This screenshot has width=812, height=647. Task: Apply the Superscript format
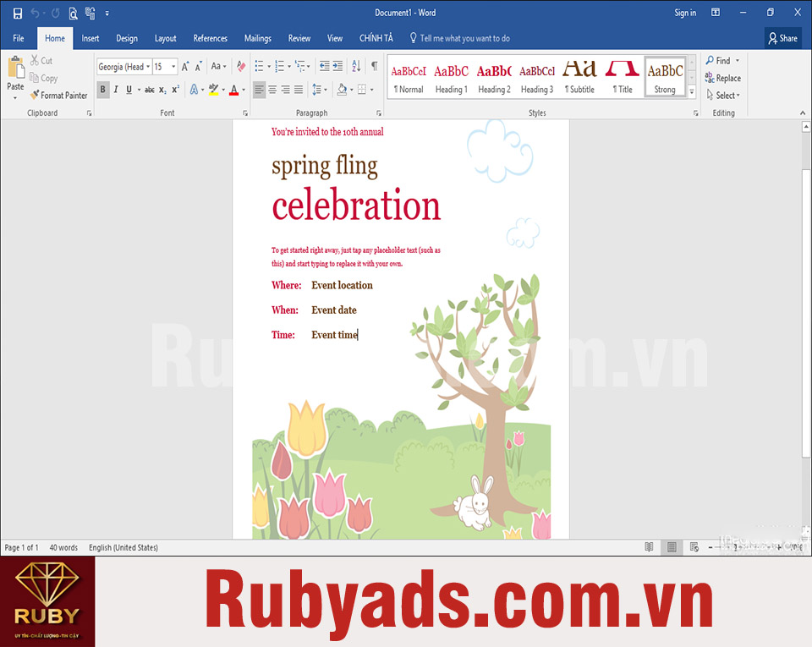[x=176, y=90]
